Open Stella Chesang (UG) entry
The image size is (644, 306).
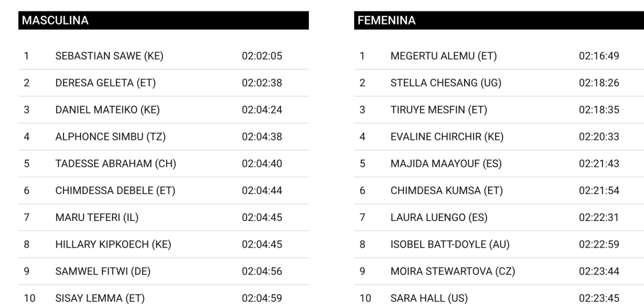[446, 83]
